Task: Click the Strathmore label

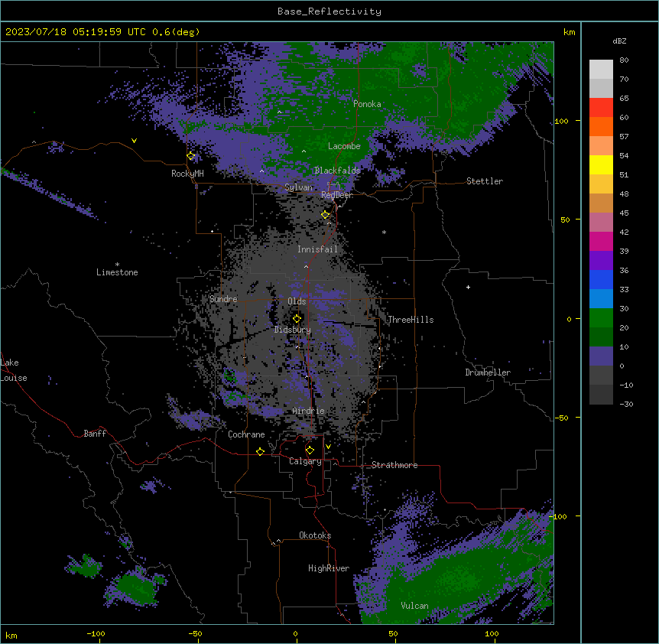Action: pos(394,465)
